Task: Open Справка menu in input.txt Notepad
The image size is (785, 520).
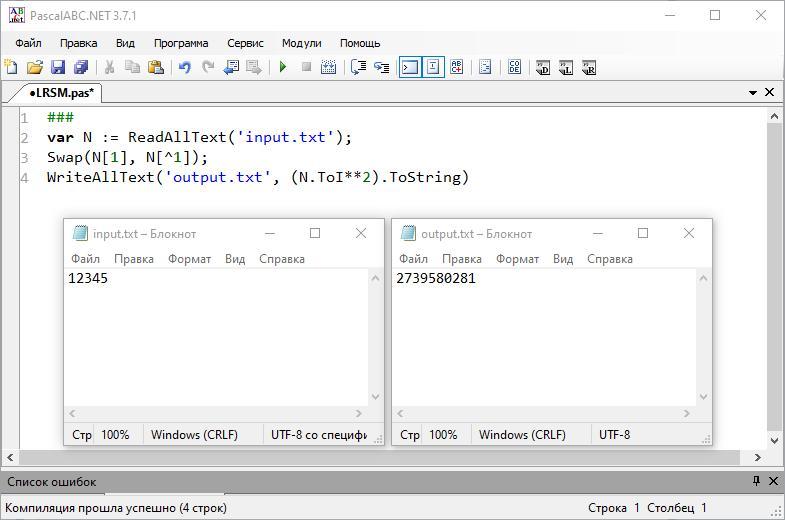Action: click(282, 259)
